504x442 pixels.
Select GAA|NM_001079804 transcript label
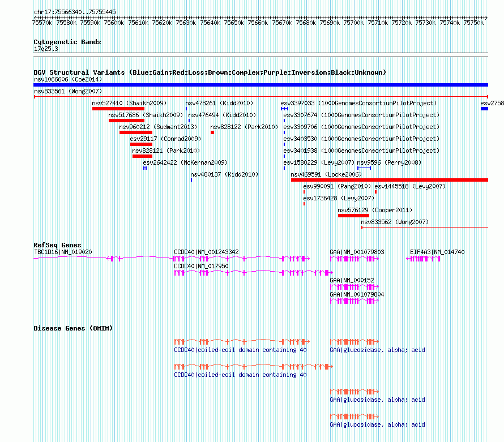tap(357, 294)
